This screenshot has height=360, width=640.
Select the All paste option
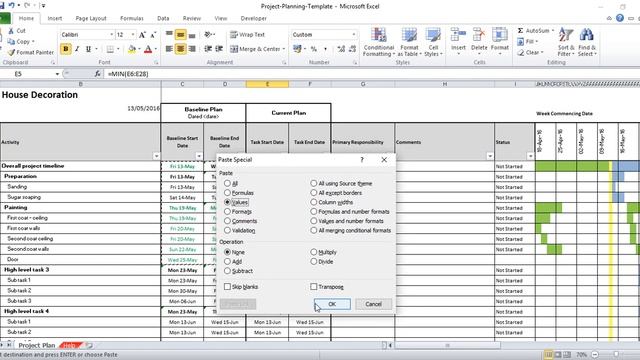[x=227, y=184]
